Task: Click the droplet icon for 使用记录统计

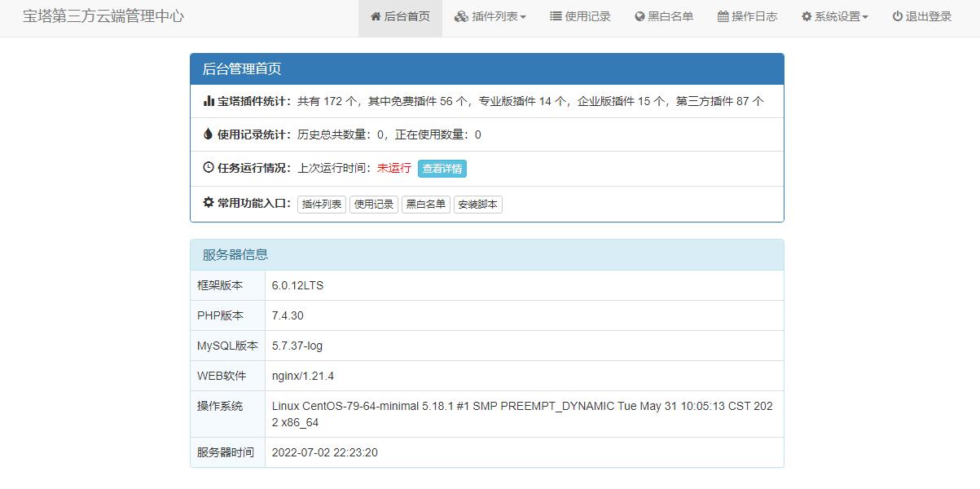Action: coord(208,134)
